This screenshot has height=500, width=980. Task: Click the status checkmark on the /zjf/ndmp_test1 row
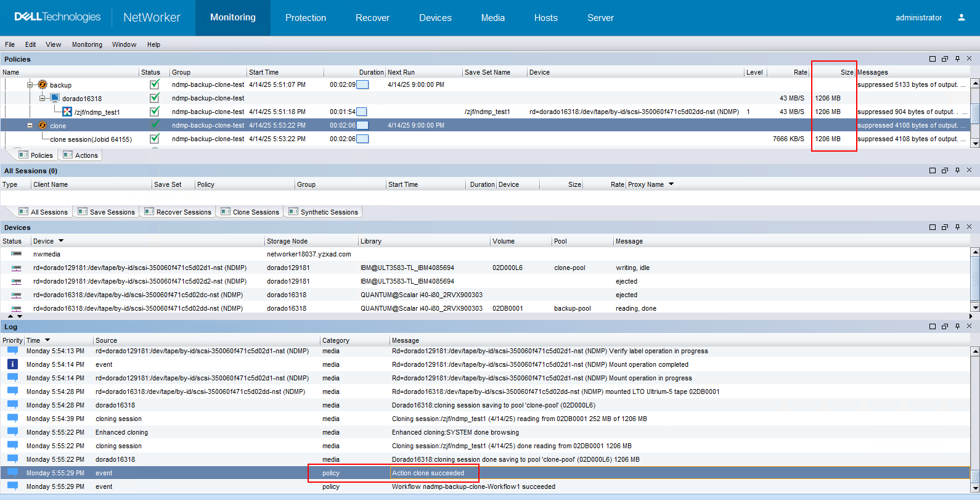[155, 112]
